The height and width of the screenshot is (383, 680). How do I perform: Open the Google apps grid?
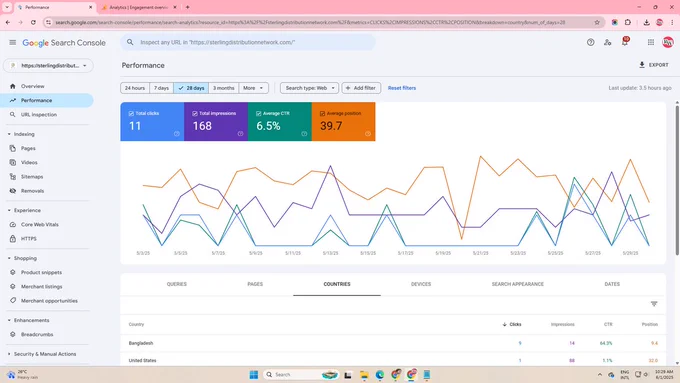coord(651,43)
